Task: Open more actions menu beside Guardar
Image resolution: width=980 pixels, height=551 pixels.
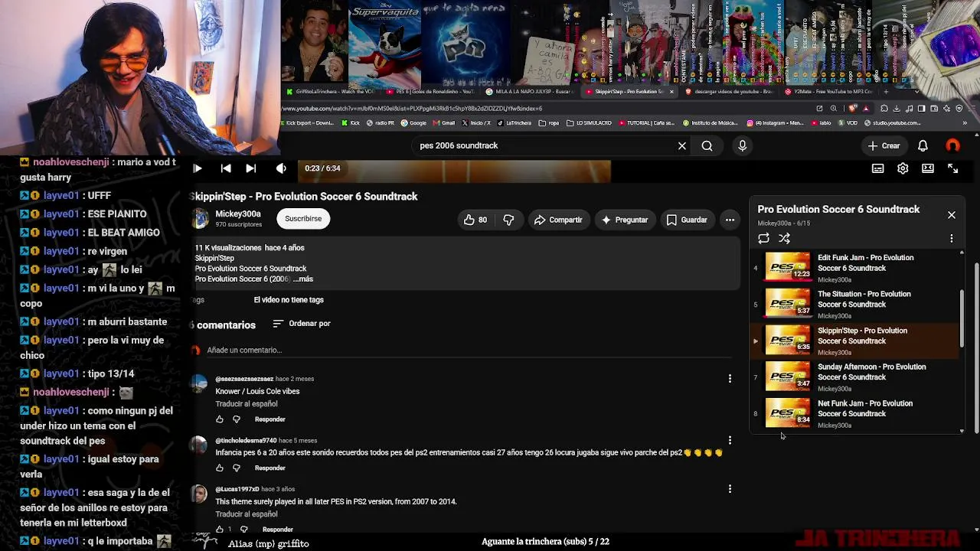Action: tap(730, 220)
